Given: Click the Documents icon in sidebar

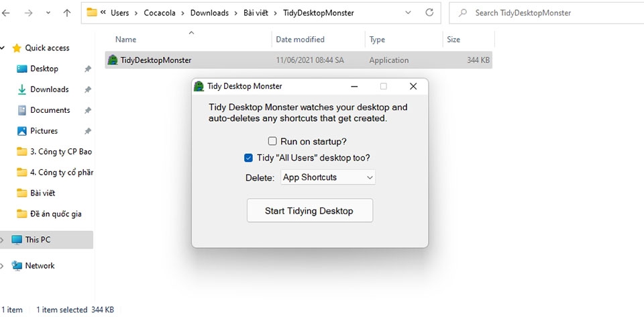Looking at the screenshot, I should 21,110.
